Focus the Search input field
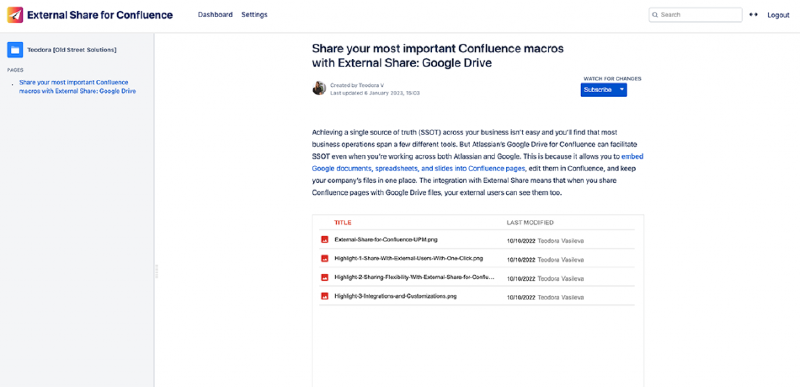Viewport: 800px width, 387px height. [695, 15]
